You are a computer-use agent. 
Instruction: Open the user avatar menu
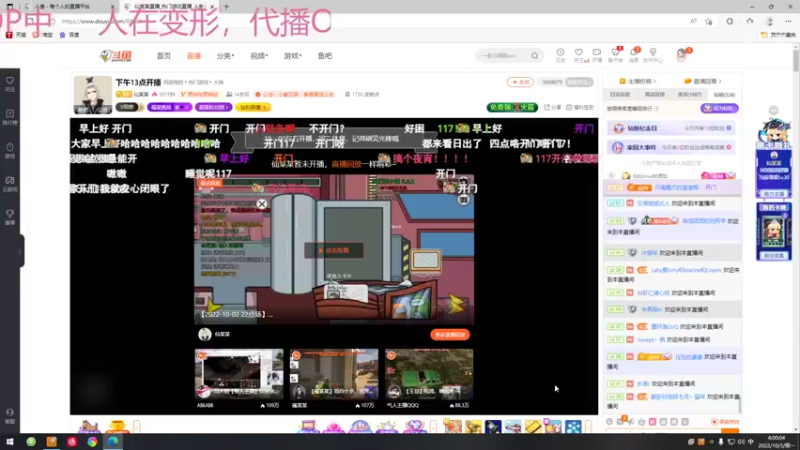(x=682, y=55)
